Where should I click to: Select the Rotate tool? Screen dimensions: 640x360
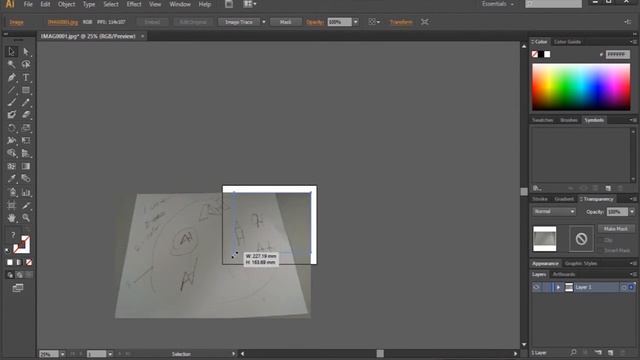pos(11,128)
